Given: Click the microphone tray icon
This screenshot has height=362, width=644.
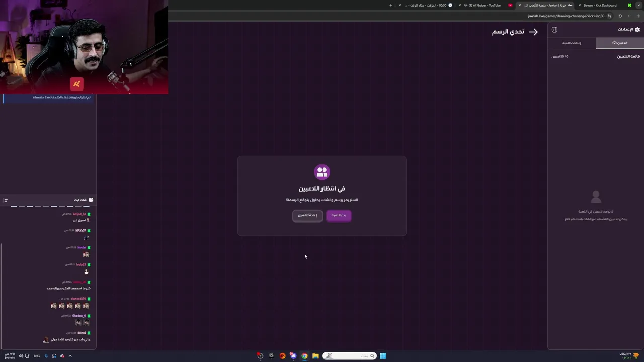Looking at the screenshot, I should [46, 356].
